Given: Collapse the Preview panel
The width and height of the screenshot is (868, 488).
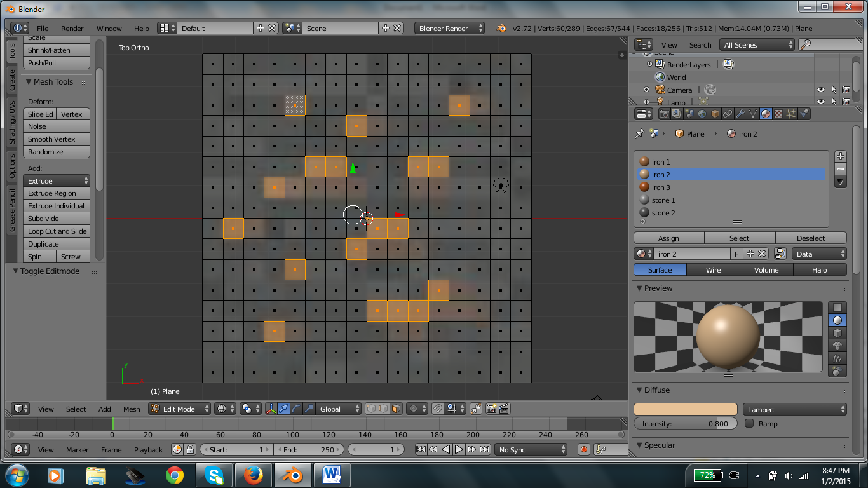Looking at the screenshot, I should coord(639,288).
